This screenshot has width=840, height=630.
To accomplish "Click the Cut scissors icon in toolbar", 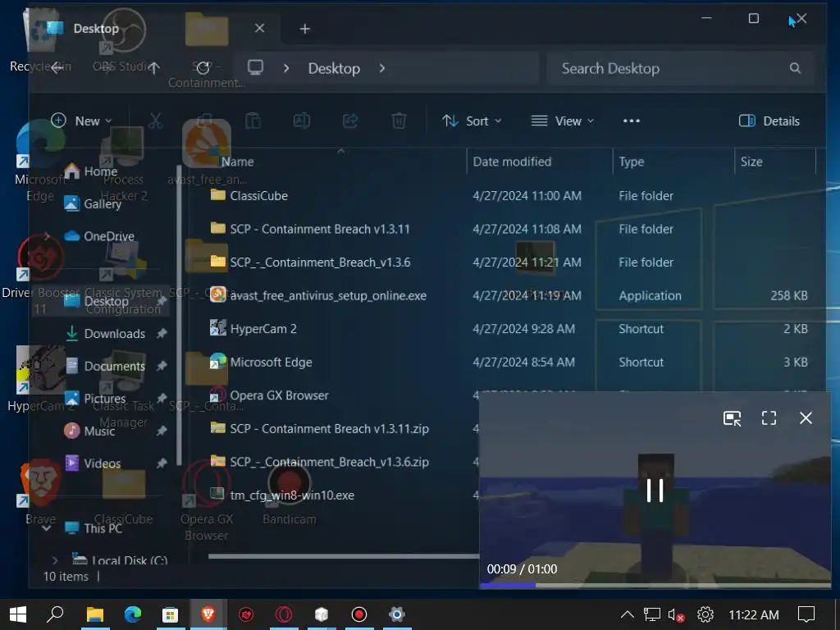I will point(155,121).
